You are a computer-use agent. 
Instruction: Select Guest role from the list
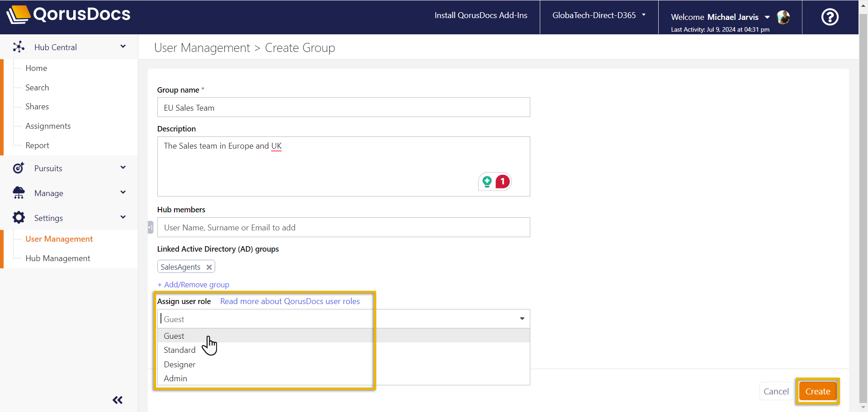click(344, 336)
